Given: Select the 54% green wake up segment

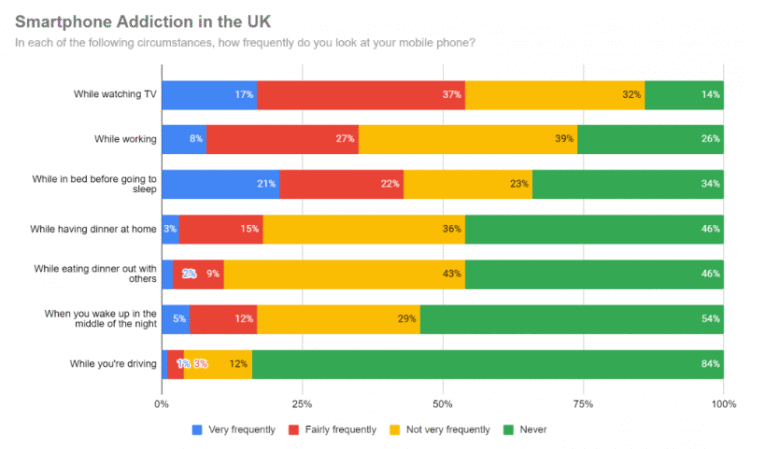Looking at the screenshot, I should click(x=572, y=319).
